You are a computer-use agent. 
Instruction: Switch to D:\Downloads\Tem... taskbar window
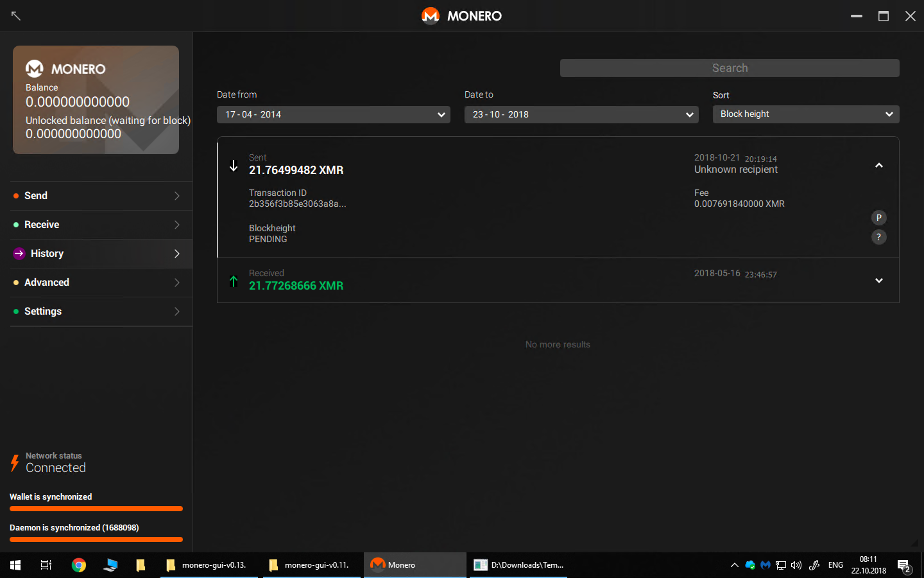coord(518,565)
